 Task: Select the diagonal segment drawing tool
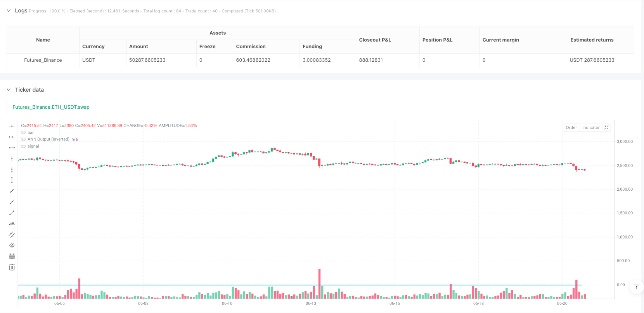coord(12,213)
